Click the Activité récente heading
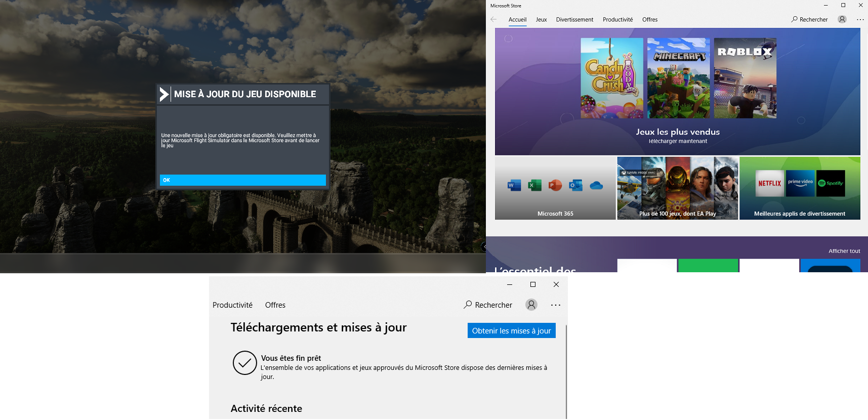The width and height of the screenshot is (868, 420). click(266, 408)
